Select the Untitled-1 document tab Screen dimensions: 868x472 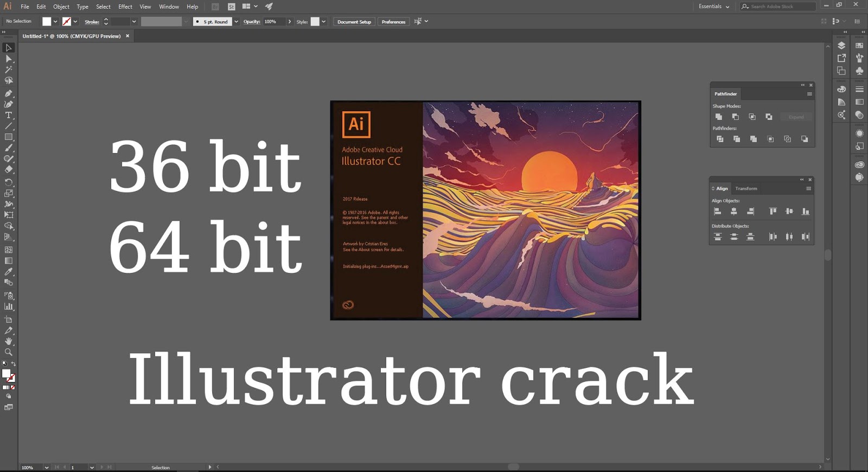[72, 36]
